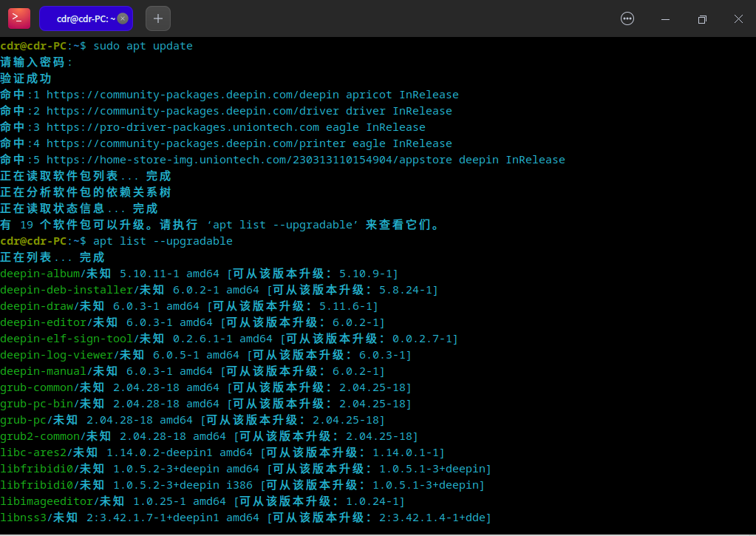Click the libnss3 package row
Image resolution: width=756 pixels, height=536 pixels.
tap(246, 518)
